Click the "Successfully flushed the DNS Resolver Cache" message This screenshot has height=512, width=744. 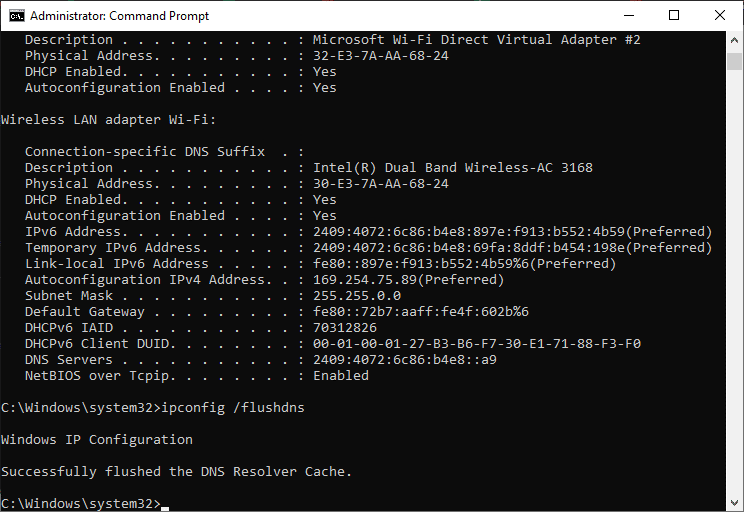(x=177, y=471)
